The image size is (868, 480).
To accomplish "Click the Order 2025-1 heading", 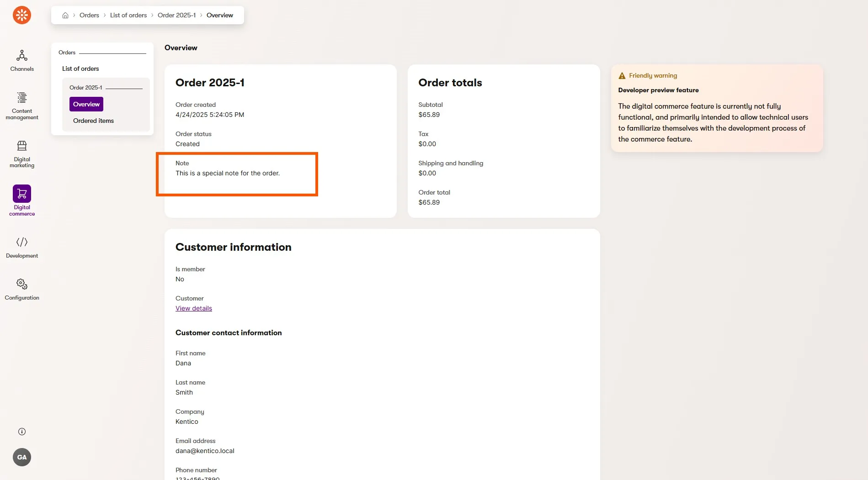I will pyautogui.click(x=210, y=83).
